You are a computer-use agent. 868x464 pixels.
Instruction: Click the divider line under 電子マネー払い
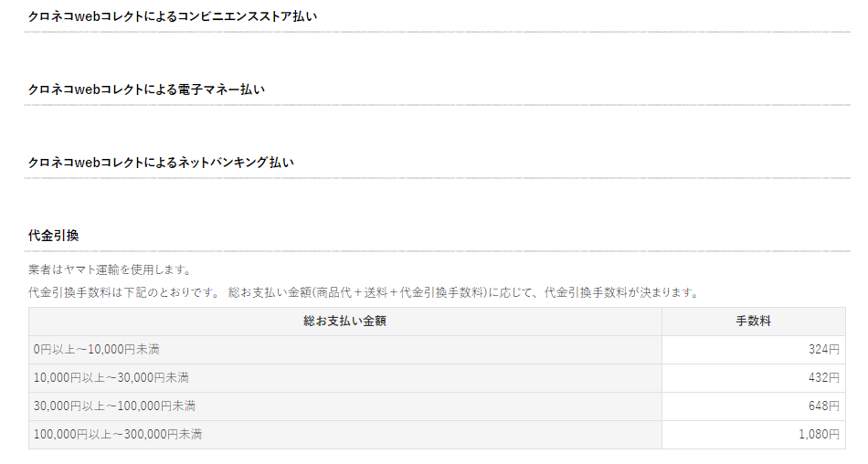click(x=438, y=105)
